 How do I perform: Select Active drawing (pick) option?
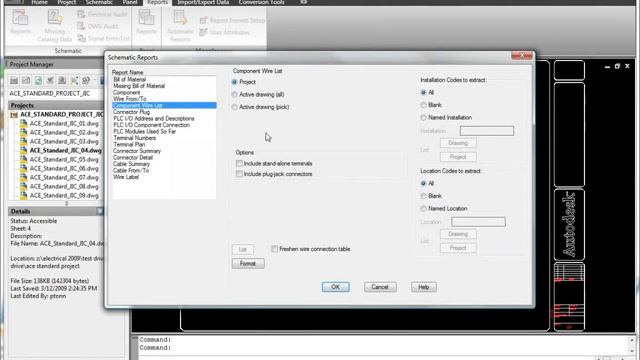[234, 107]
